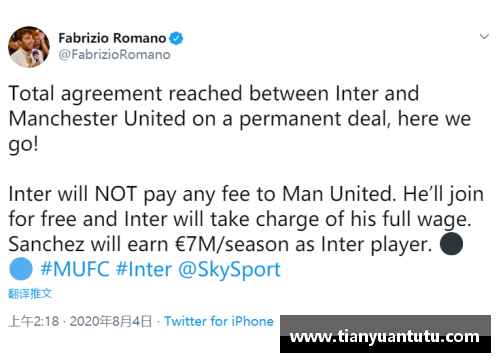Click the 'Total agreement reached' tweet line

click(x=214, y=94)
